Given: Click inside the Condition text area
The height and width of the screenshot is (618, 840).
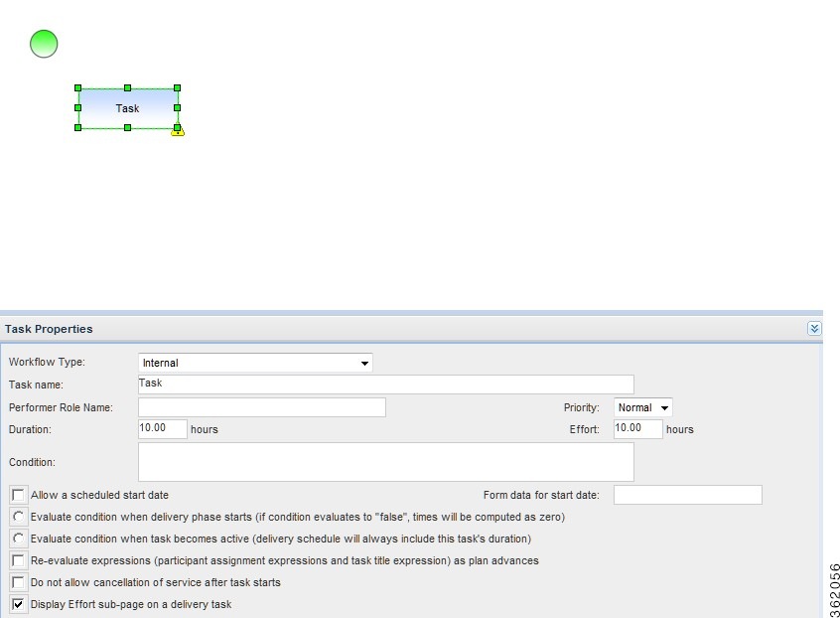Looking at the screenshot, I should point(385,461).
